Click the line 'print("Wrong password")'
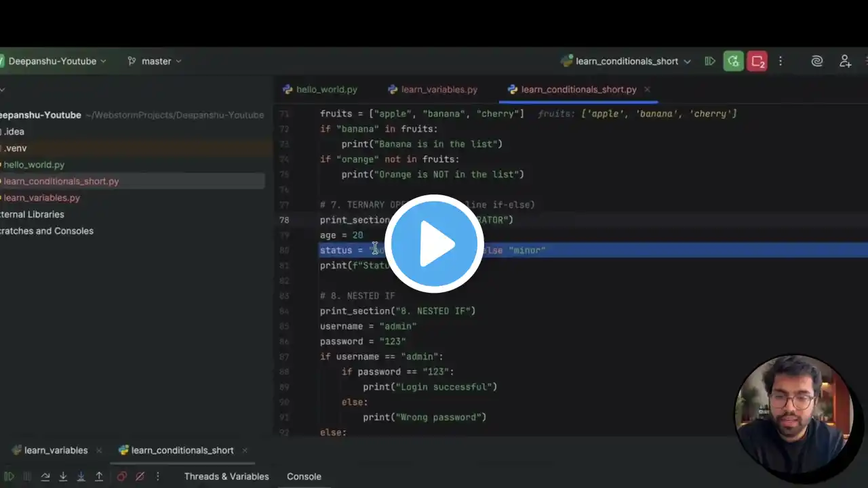The image size is (868, 488). pos(425,418)
